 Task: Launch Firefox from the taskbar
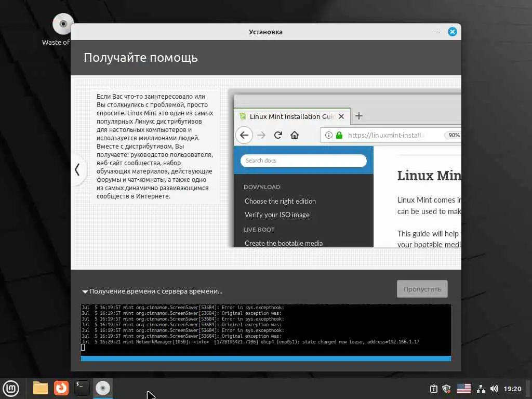point(61,388)
